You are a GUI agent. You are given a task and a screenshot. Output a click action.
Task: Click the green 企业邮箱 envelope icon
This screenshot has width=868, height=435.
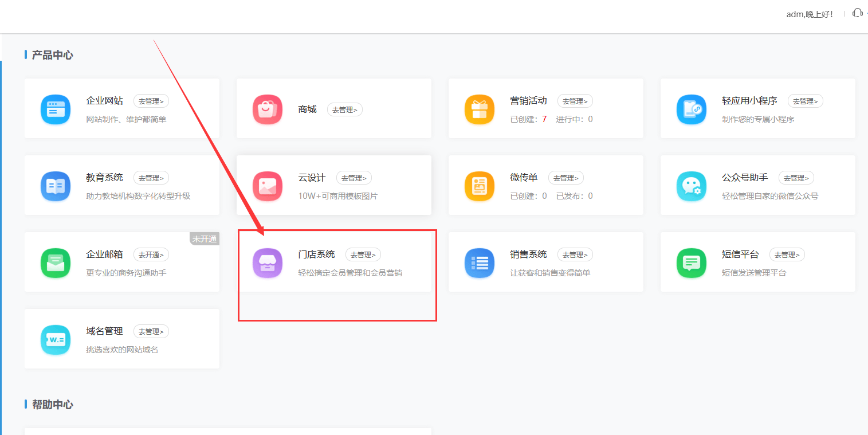pos(55,262)
